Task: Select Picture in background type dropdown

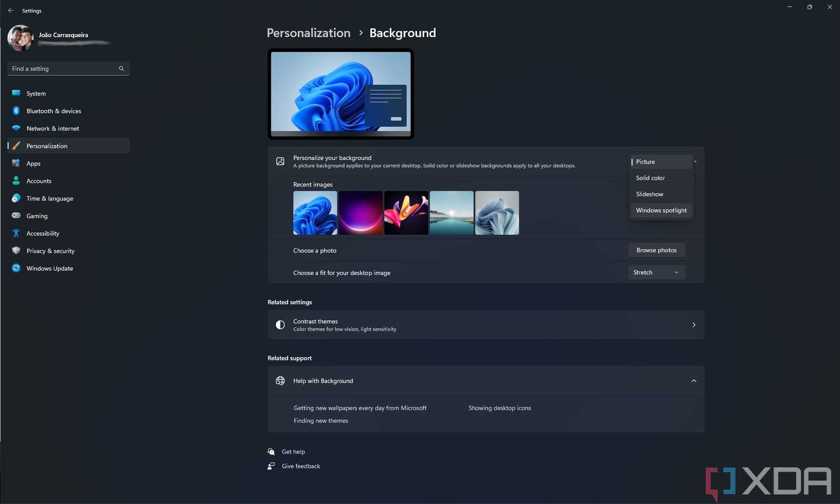Action: (661, 162)
